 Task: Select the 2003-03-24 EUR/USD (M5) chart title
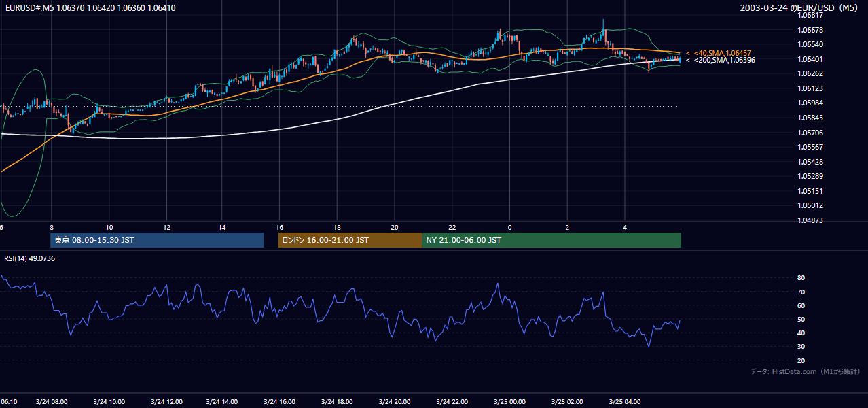click(800, 8)
